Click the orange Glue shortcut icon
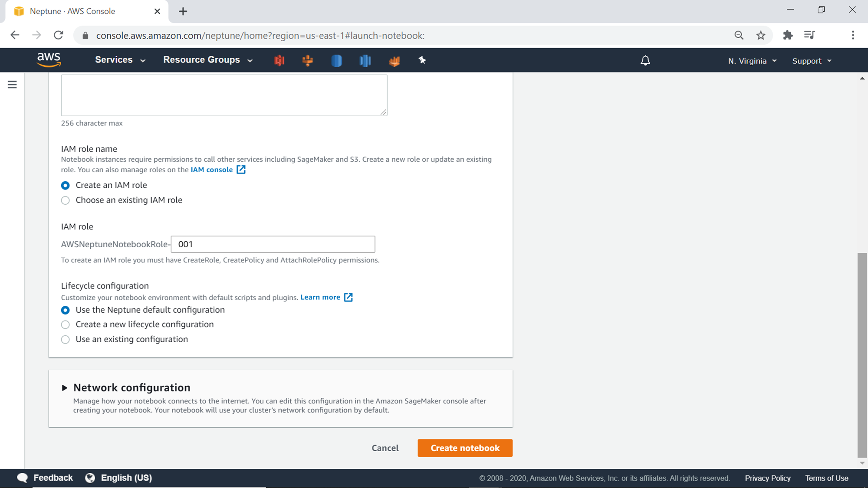 [307, 60]
